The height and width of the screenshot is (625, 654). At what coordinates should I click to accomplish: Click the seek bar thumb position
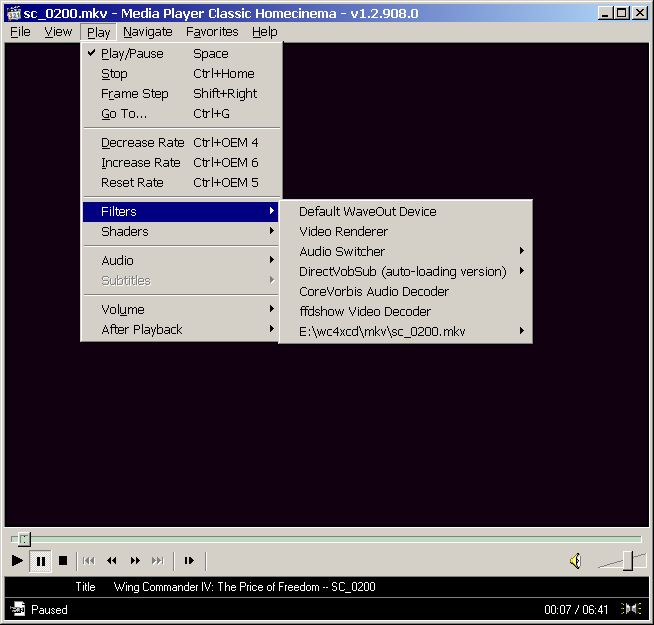[x=24, y=539]
